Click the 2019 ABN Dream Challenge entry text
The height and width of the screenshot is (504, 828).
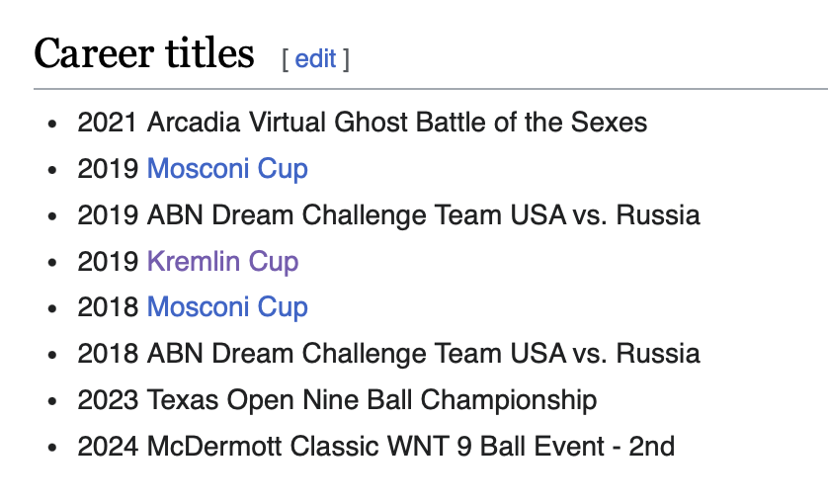tap(388, 214)
